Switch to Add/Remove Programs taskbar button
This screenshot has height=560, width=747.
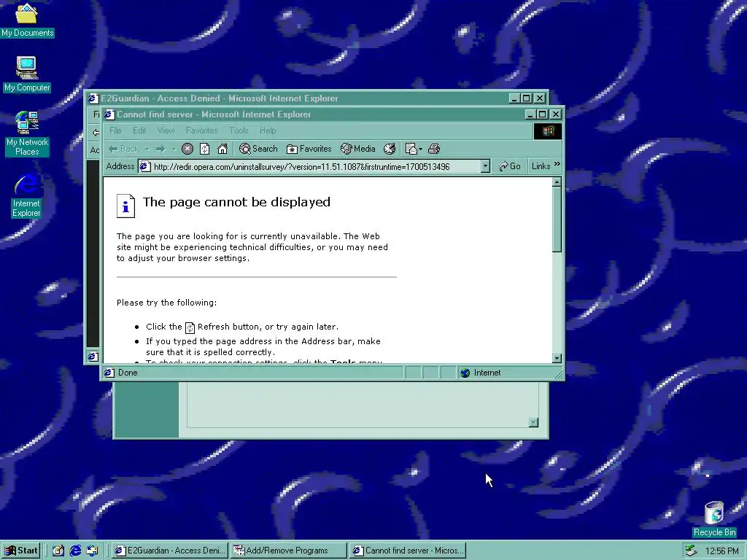(x=289, y=551)
